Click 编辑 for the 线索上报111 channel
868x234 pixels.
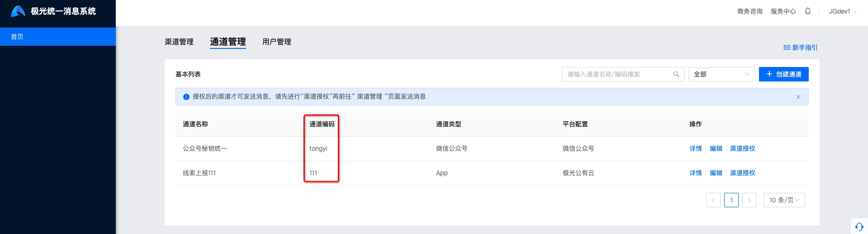716,173
